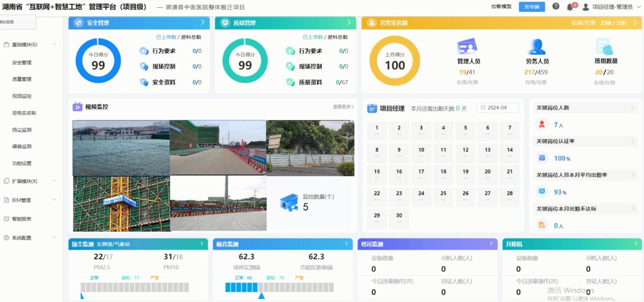Expand the 安全管理 card arrow

pos(203,23)
